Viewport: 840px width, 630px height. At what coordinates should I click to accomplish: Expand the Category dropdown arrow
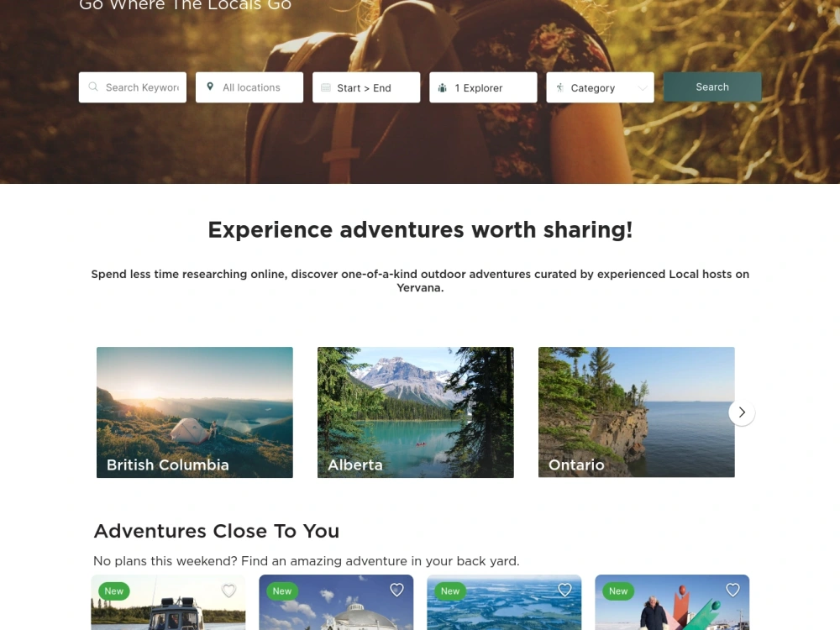coord(643,88)
